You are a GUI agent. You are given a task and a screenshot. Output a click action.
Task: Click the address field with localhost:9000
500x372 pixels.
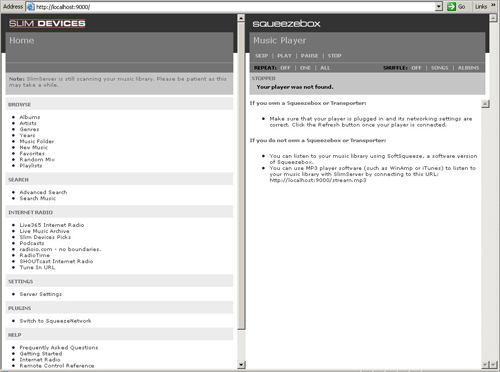(x=231, y=7)
